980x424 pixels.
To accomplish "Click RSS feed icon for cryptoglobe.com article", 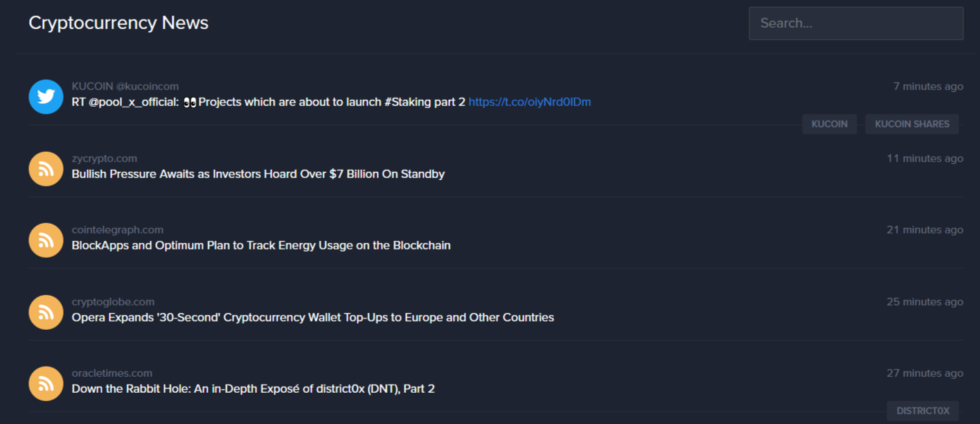I will [46, 312].
